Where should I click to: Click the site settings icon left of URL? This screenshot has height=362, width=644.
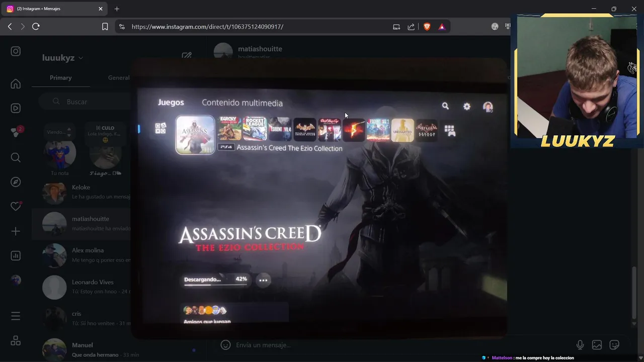coord(121,27)
